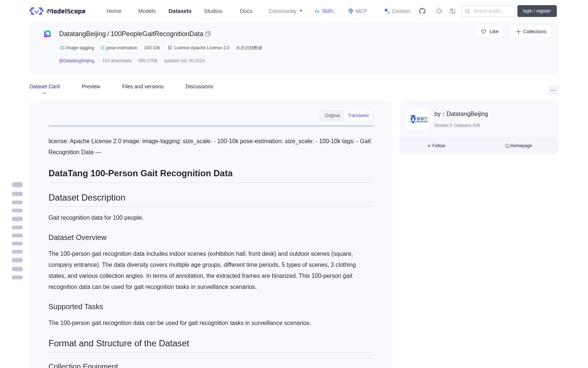Toggle the light/dark theme sun icon
The width and height of the screenshot is (588, 368).
[x=439, y=11]
